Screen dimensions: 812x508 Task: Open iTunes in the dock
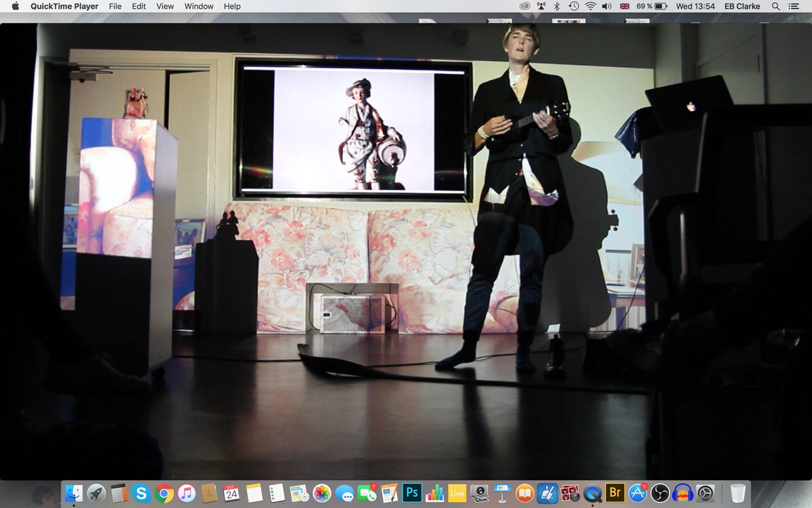click(187, 493)
